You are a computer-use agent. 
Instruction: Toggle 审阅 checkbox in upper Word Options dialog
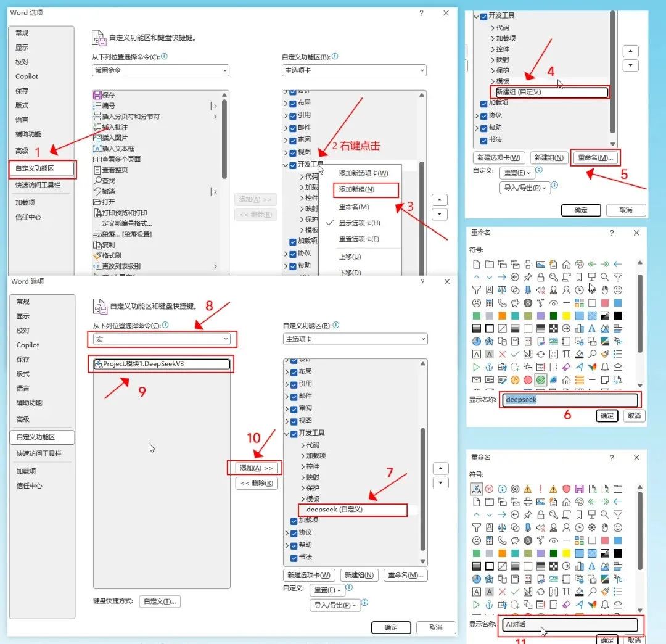(x=293, y=140)
